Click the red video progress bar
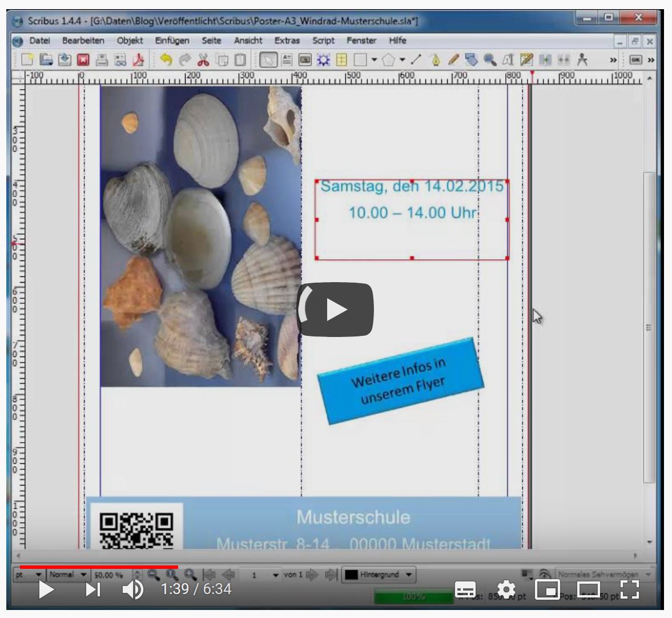This screenshot has height=618, width=672. pyautogui.click(x=99, y=567)
